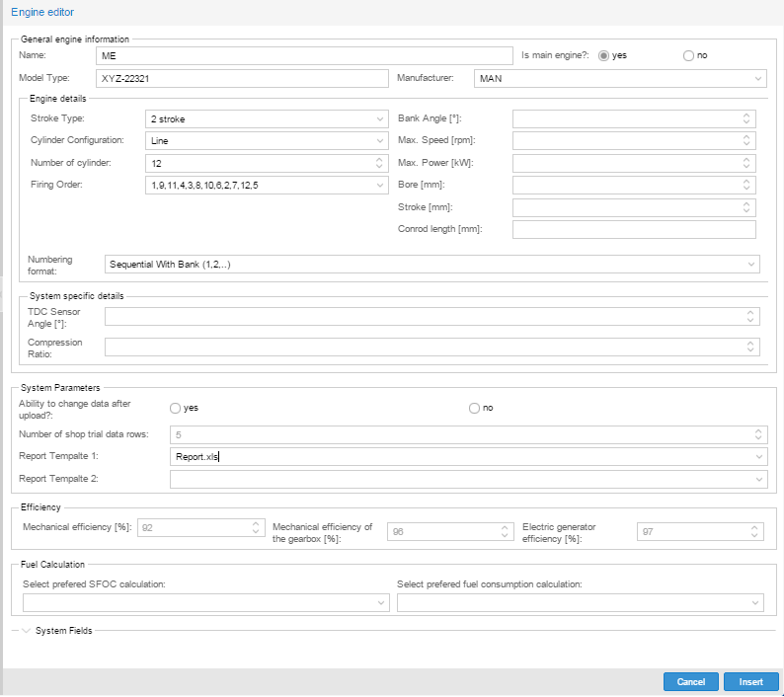Click the Max. Speed rpm stepper arrows
The image size is (784, 697).
tap(746, 140)
